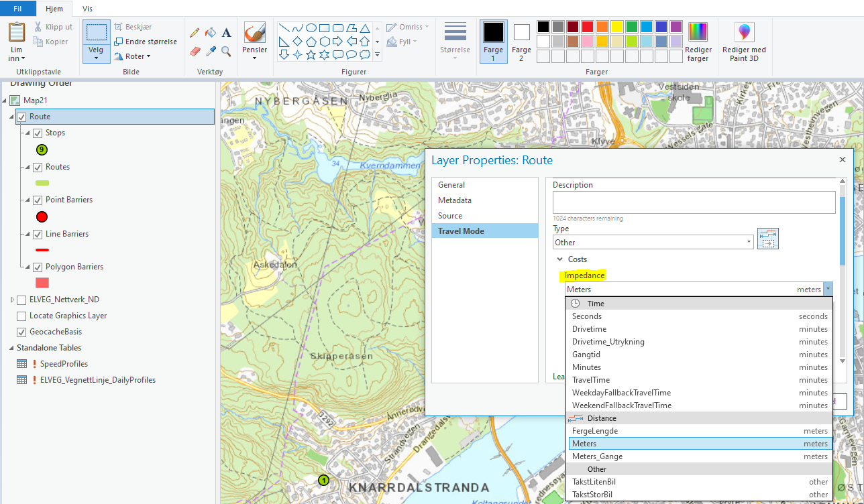Choose the Line shape in Figurer
The height and width of the screenshot is (504, 864).
tap(284, 28)
